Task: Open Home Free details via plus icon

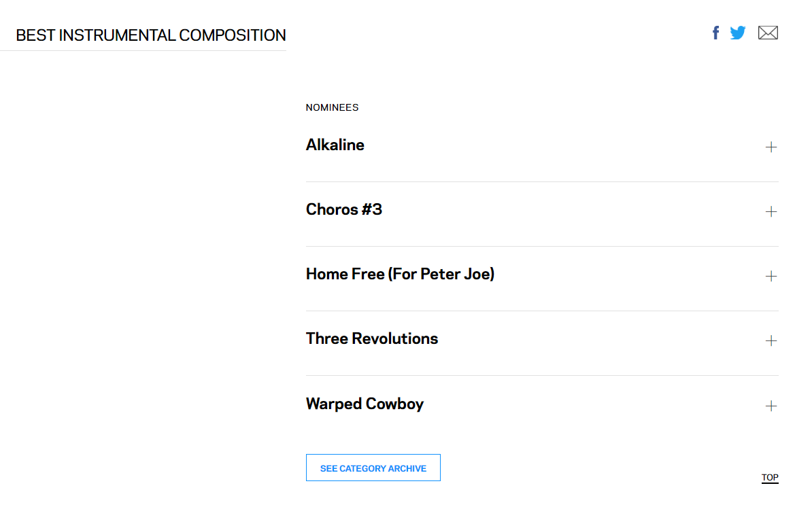Action: point(771,276)
